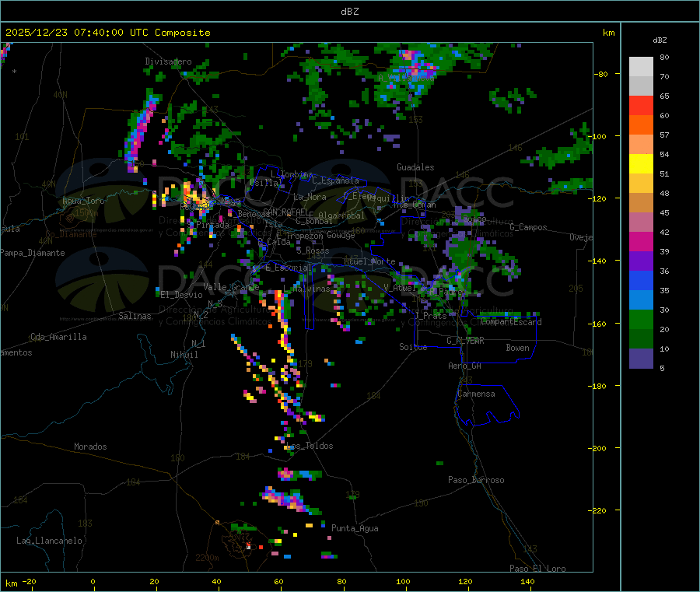This screenshot has height=592, width=700.
Task: Click the Aero_GA location label
Action: click(465, 366)
